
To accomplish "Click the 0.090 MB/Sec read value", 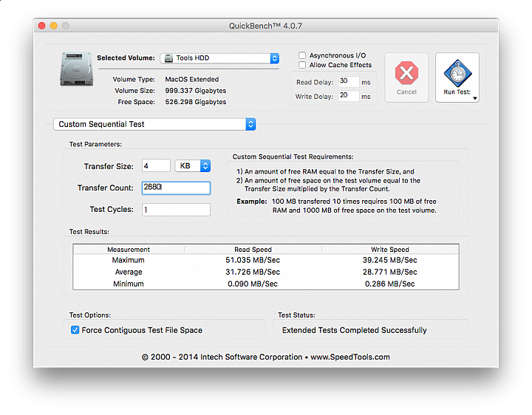I will coord(253,284).
